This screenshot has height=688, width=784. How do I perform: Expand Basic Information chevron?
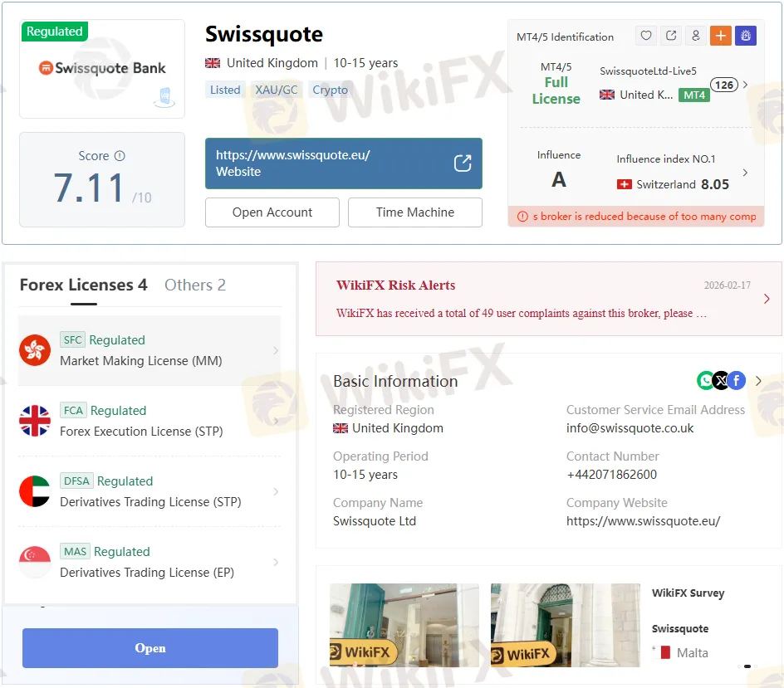758,381
